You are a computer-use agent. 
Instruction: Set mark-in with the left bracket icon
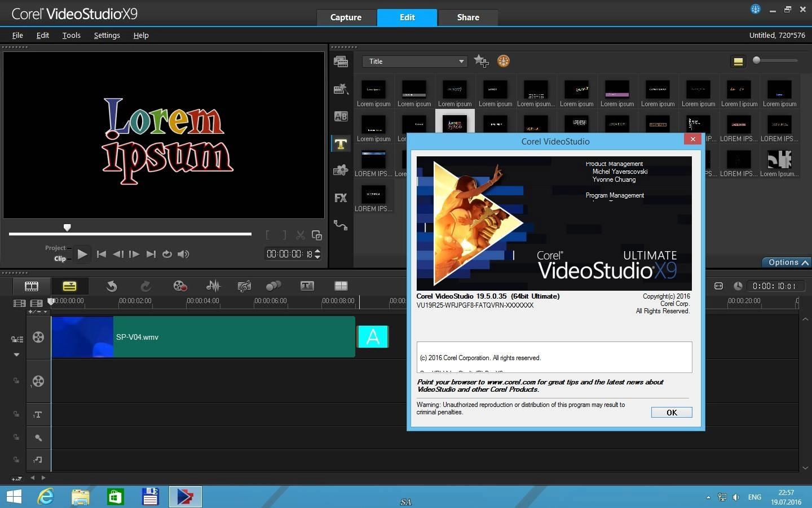coord(268,235)
